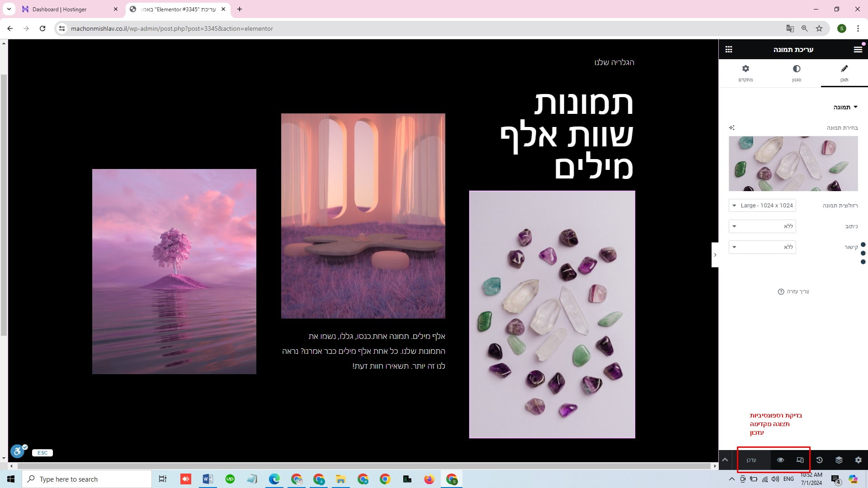Click the accessibility wheelchair icon
The height and width of the screenshot is (488, 868).
(x=17, y=451)
